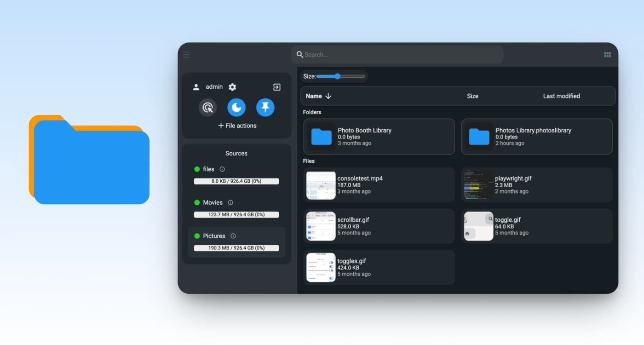This screenshot has height=345, width=644.
Task: Open the toggle.gif thumbnail
Action: coord(478,226)
